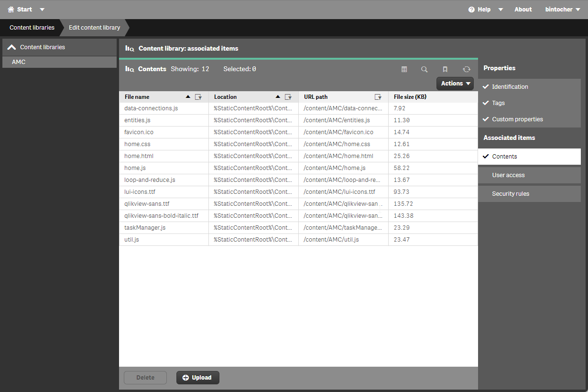The image size is (588, 392).
Task: Open the column selector icon
Action: pyautogui.click(x=404, y=69)
